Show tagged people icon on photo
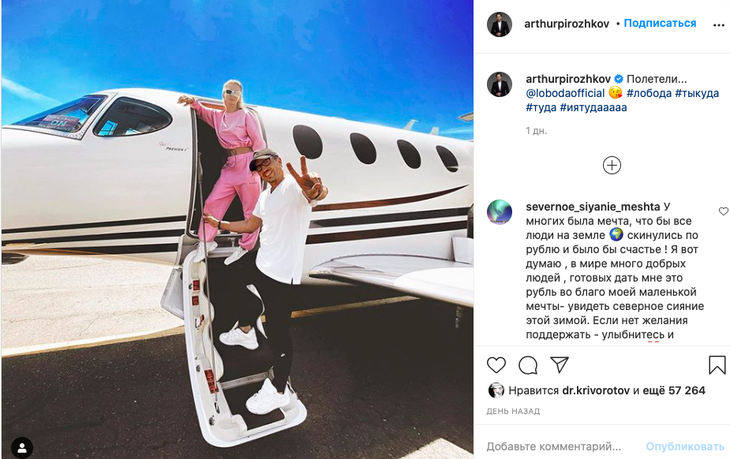 [x=22, y=448]
